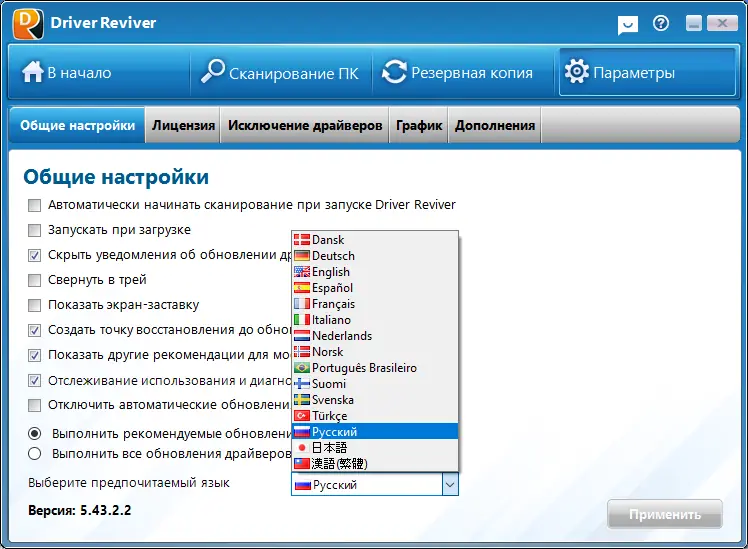Pick the German flag icon in language list

[x=301, y=256]
